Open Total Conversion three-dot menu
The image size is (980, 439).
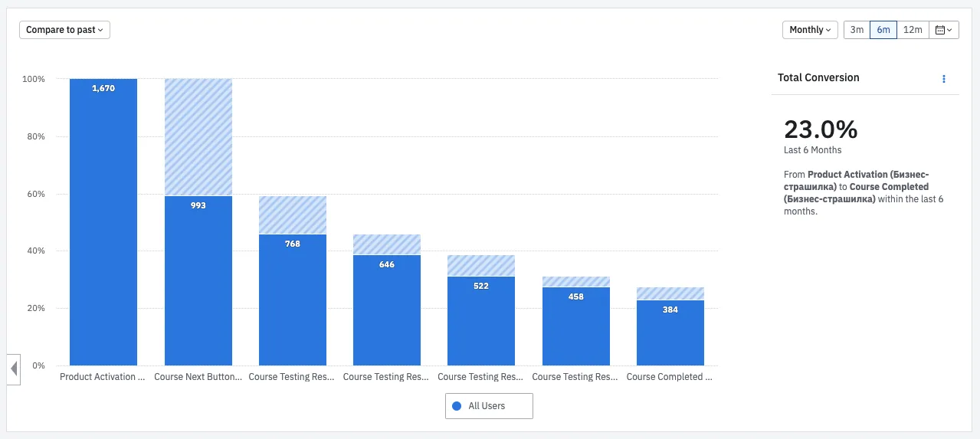(x=944, y=79)
